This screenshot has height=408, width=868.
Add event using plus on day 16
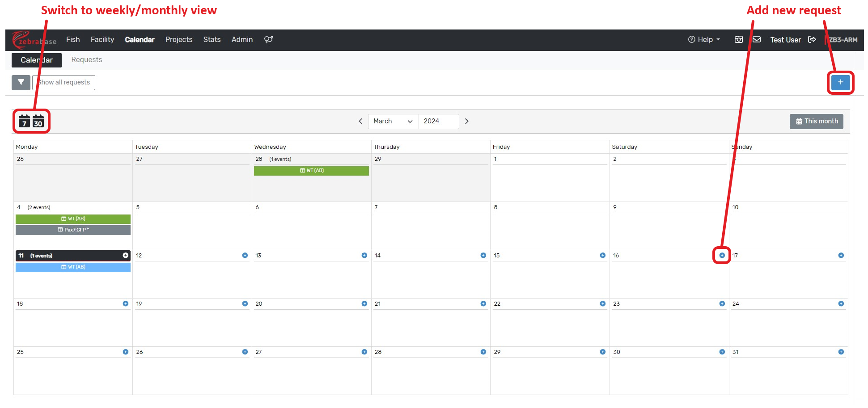pyautogui.click(x=722, y=255)
